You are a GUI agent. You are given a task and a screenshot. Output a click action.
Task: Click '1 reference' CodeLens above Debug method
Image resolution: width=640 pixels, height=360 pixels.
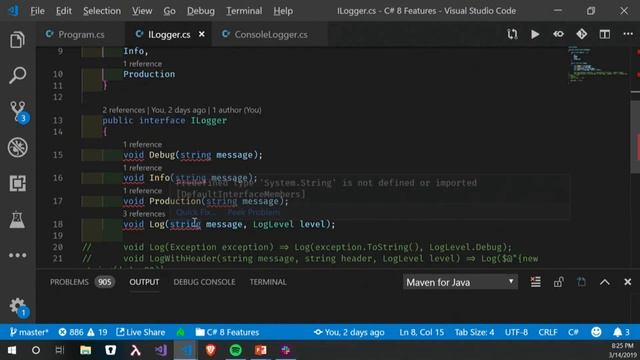[x=142, y=144]
